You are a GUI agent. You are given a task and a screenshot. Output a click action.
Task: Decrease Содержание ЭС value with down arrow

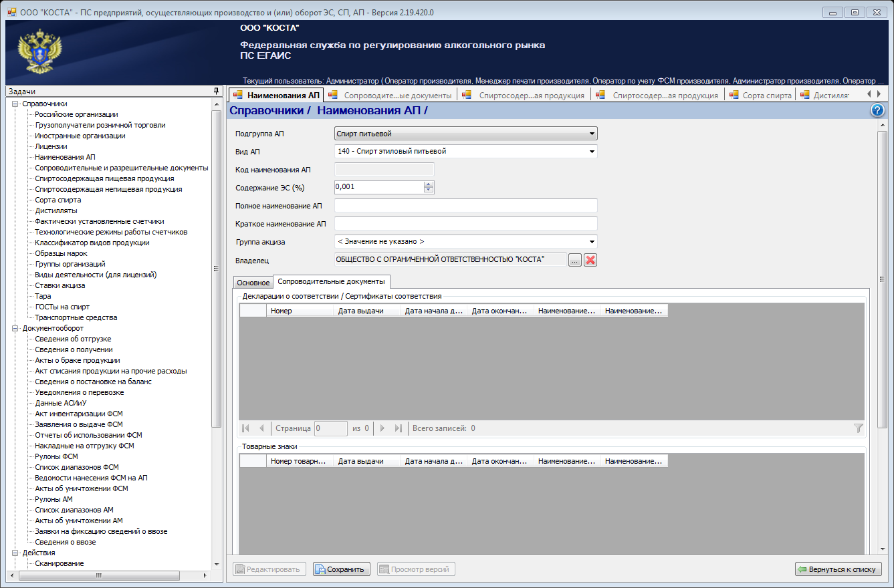(429, 190)
